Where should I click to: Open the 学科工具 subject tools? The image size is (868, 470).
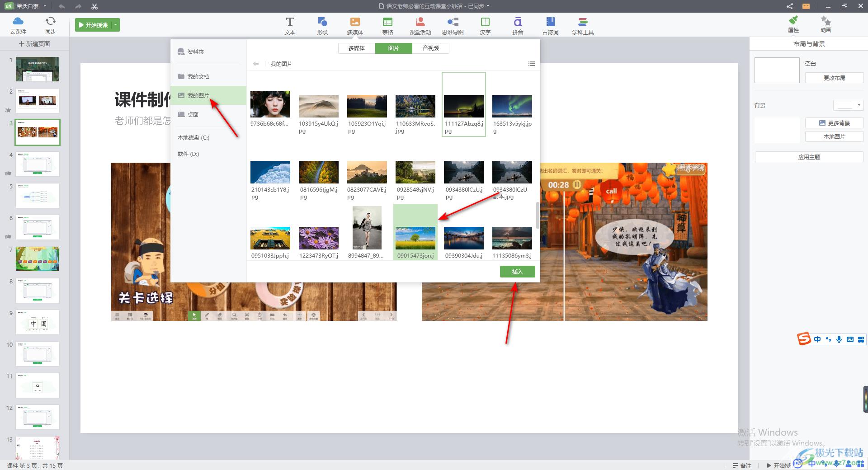[583, 26]
